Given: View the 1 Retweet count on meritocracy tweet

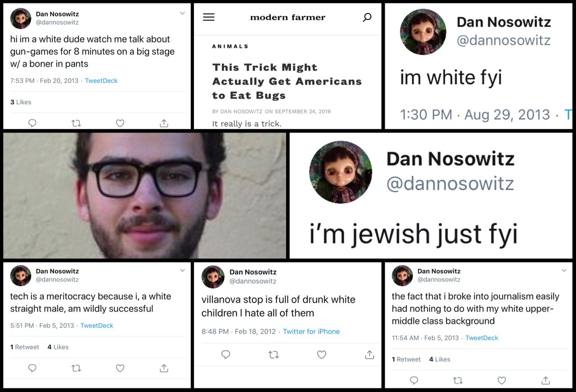Looking at the screenshot, I should point(25,347).
